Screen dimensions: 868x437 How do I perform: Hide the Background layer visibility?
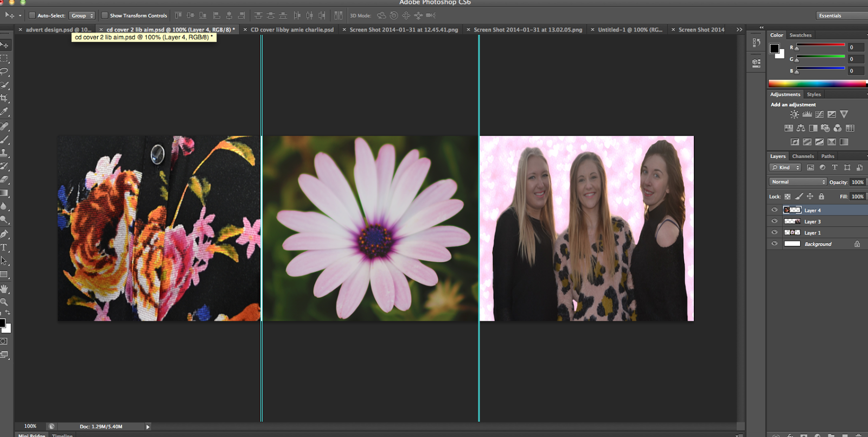(x=774, y=244)
